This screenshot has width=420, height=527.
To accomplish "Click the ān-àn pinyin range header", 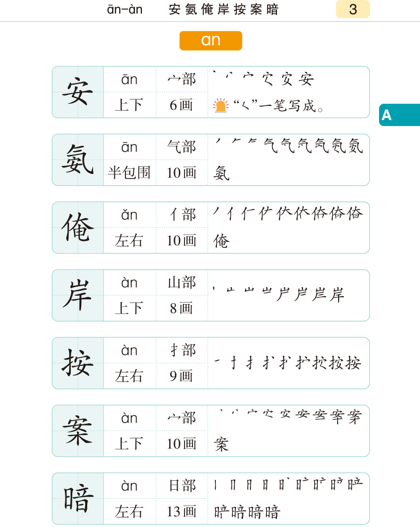I will [125, 10].
